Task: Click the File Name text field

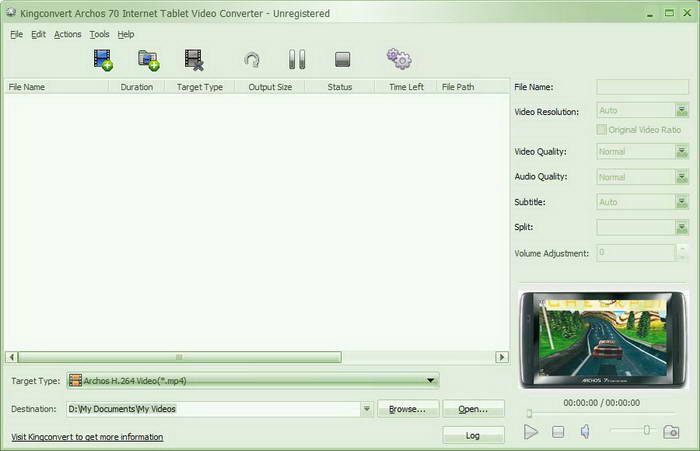Action: coord(642,87)
